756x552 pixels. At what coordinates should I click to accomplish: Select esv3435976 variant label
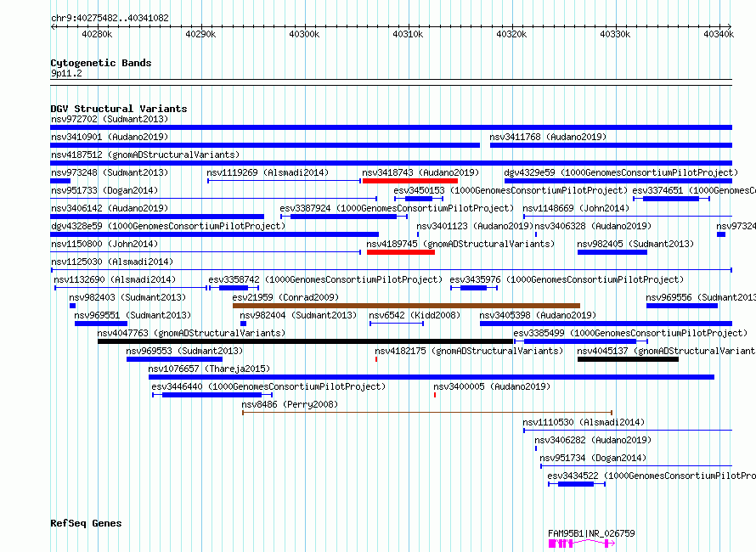[567, 279]
